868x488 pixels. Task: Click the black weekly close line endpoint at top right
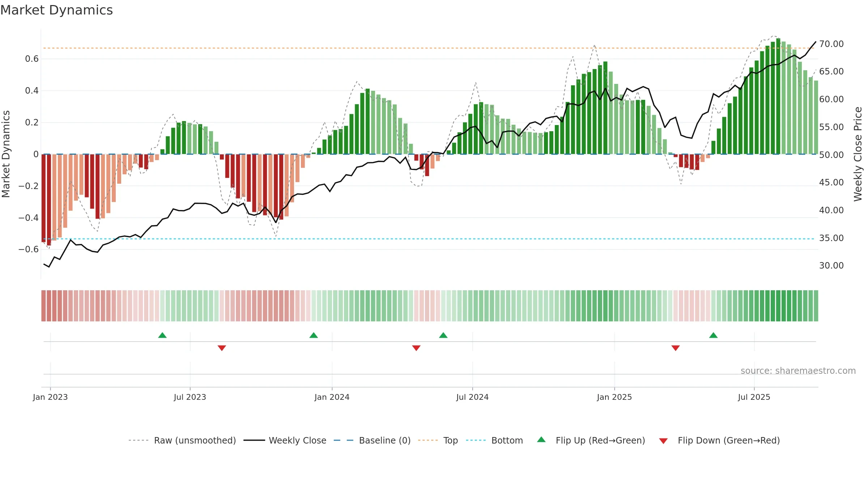[x=816, y=42]
